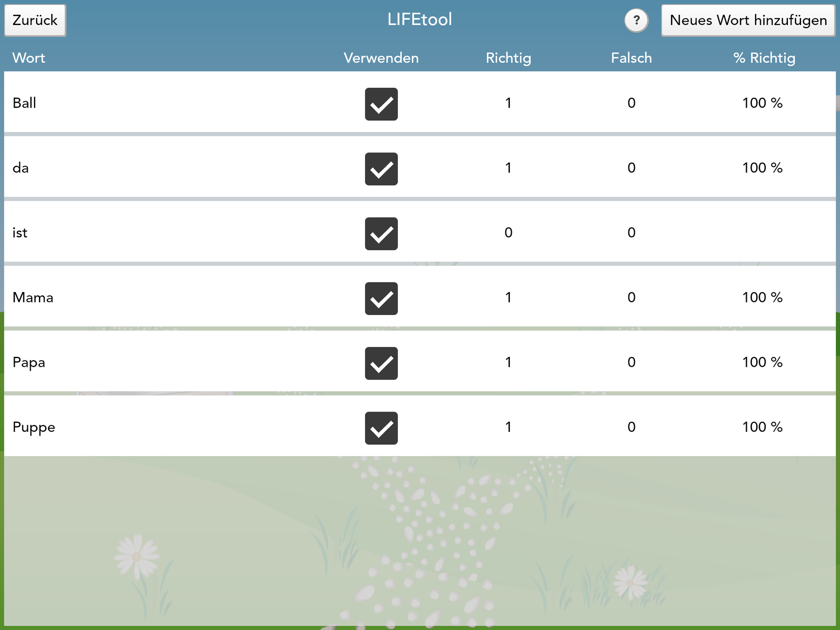Select the word Mama in list
840x630 pixels.
[33, 297]
